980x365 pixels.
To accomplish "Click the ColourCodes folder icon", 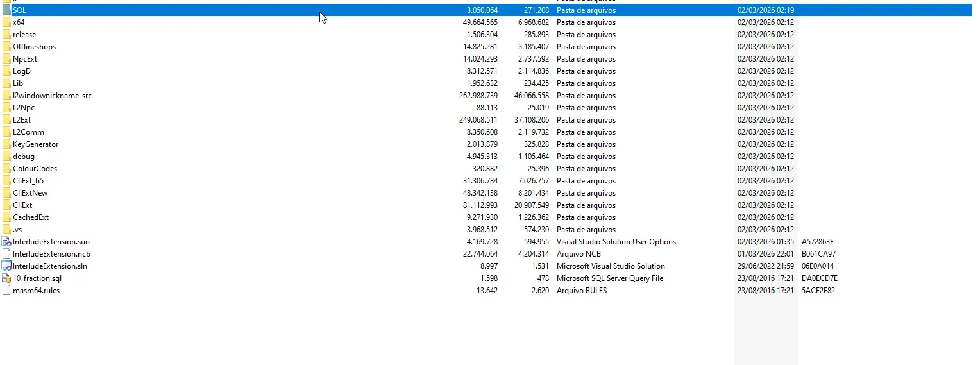I will point(6,169).
